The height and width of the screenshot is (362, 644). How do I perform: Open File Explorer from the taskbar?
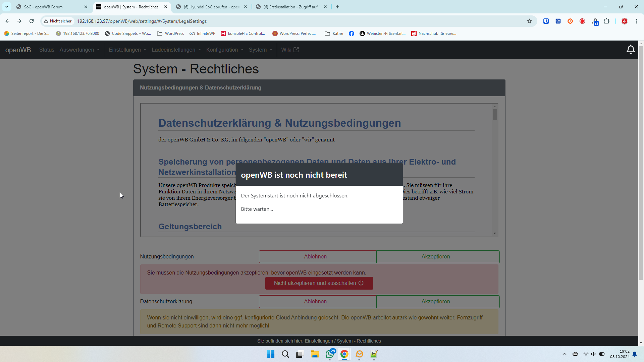click(x=315, y=354)
